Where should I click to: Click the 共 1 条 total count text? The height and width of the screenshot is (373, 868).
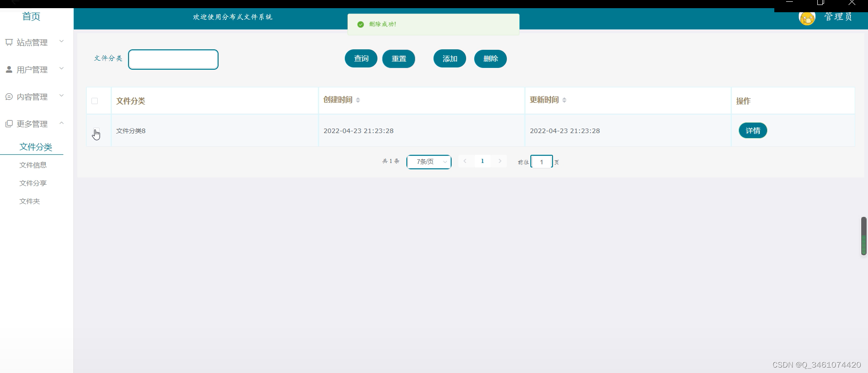(x=391, y=161)
